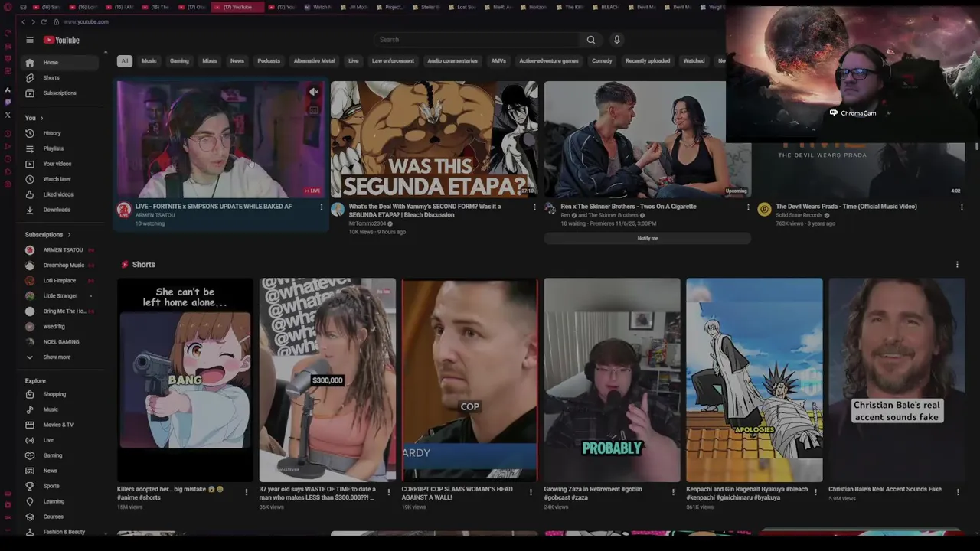Select the AMVs filter chip
Viewport: 980px width, 551px height.
498,61
